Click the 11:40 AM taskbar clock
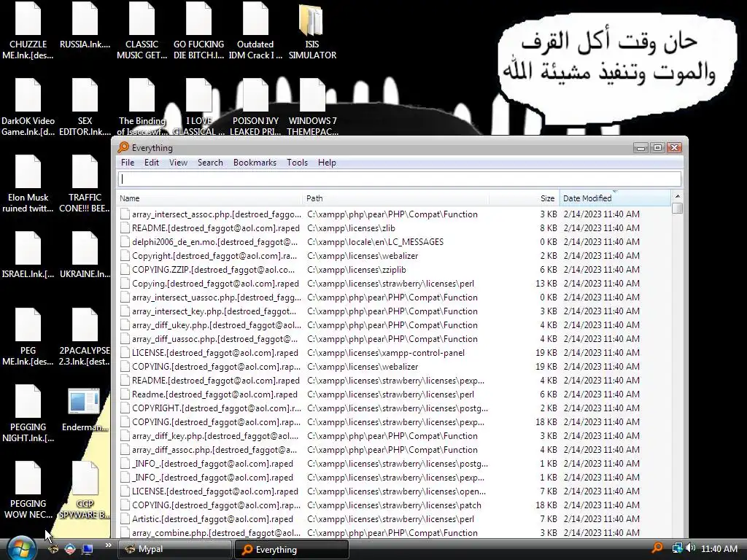The width and height of the screenshot is (747, 560). (x=719, y=548)
